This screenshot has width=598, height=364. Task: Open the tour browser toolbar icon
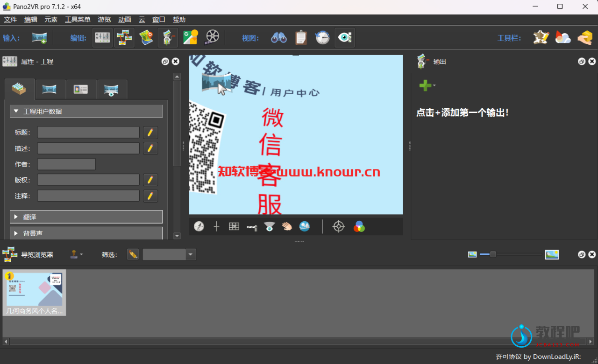[124, 38]
